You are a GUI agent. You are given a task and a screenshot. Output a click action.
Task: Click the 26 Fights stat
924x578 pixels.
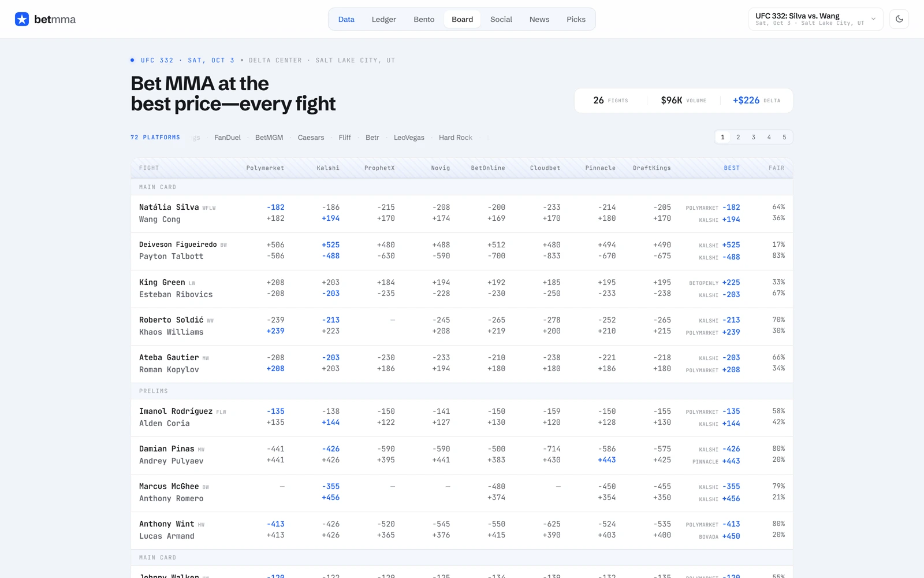click(x=610, y=101)
